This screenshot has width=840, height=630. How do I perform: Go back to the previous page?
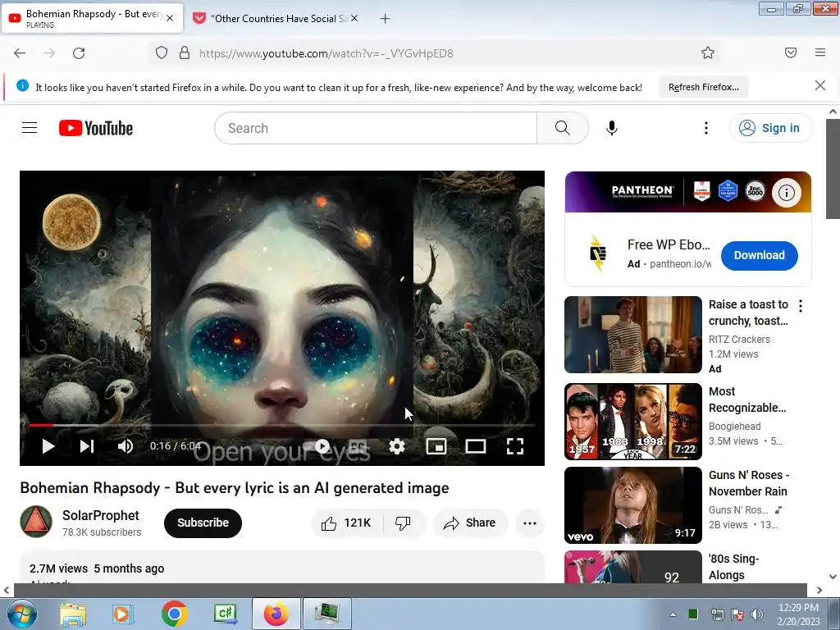click(x=20, y=53)
